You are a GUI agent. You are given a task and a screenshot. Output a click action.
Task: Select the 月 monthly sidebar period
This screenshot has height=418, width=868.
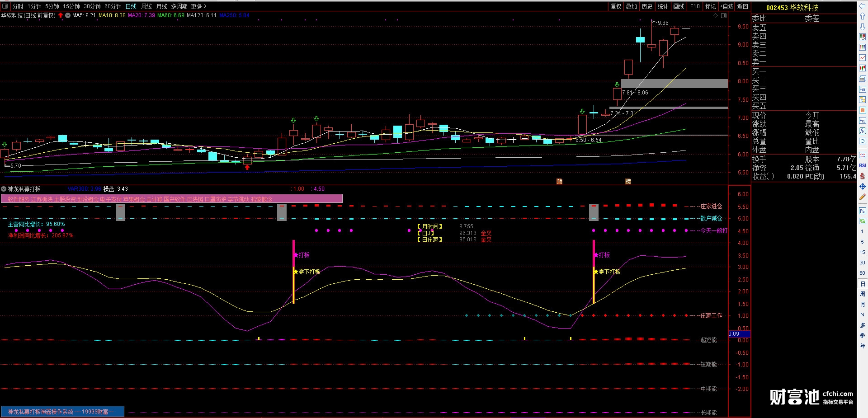coord(863,305)
